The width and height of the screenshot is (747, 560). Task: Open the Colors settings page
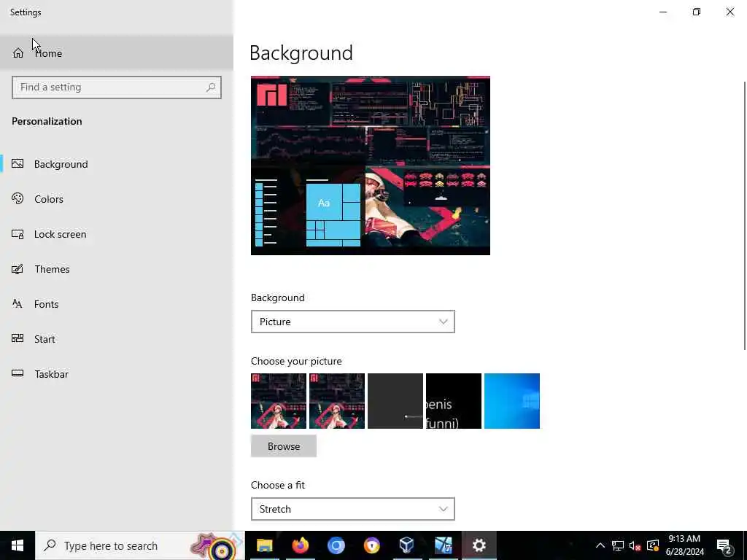[116, 199]
